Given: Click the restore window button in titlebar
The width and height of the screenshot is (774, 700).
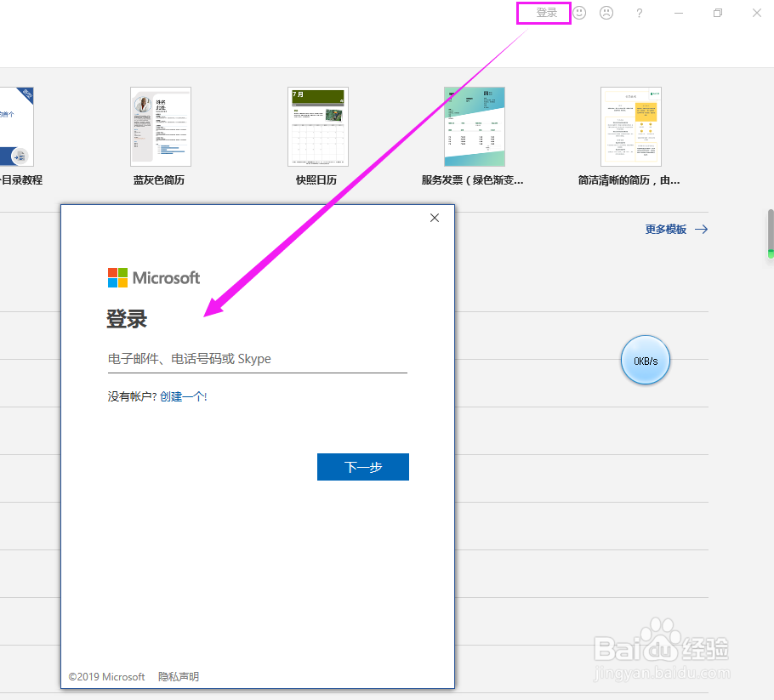Looking at the screenshot, I should 717,13.
